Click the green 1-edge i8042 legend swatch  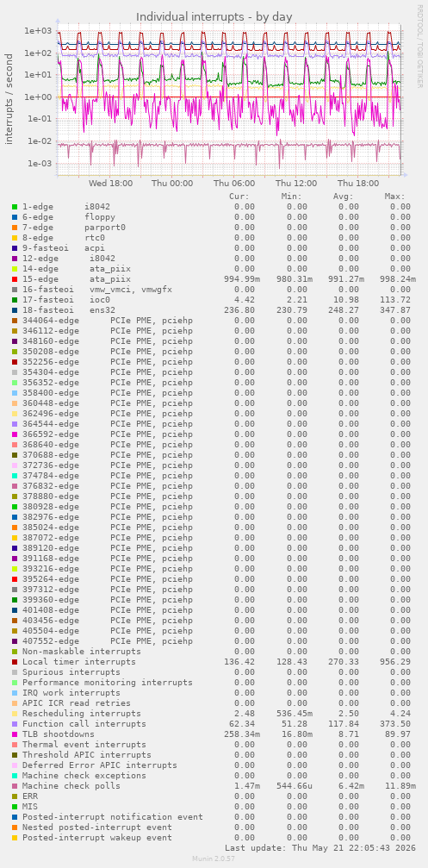pos(15,207)
